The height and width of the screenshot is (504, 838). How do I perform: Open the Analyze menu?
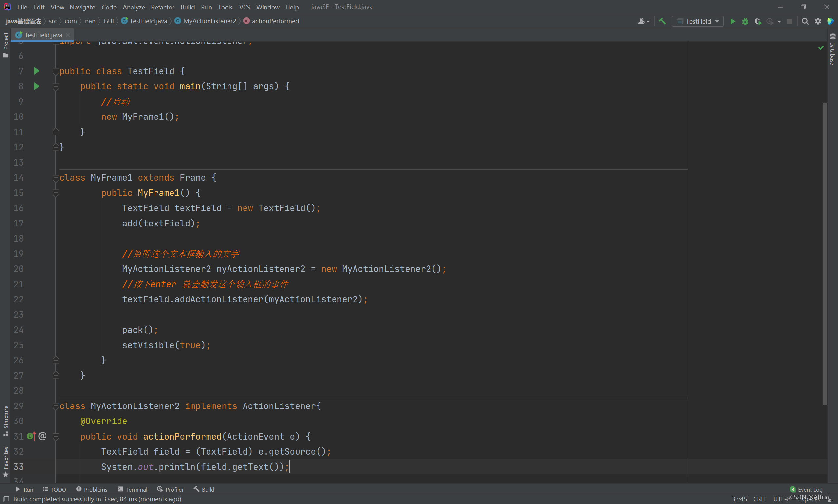(134, 7)
